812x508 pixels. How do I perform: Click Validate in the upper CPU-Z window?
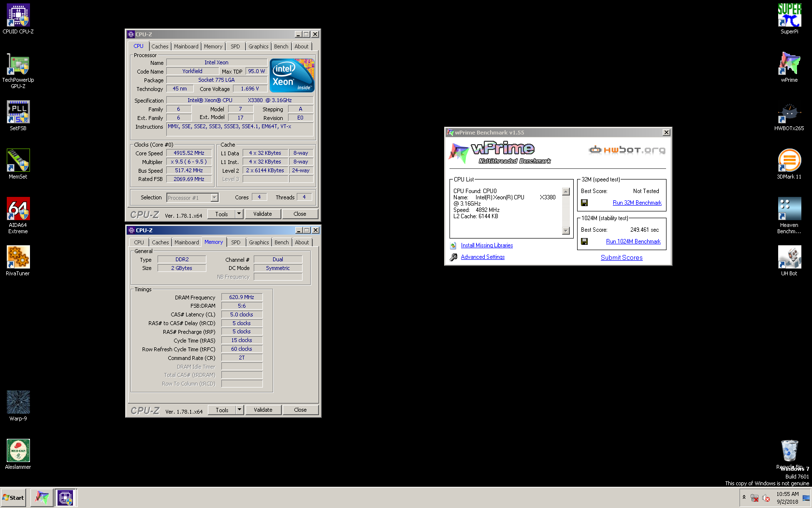coord(262,214)
